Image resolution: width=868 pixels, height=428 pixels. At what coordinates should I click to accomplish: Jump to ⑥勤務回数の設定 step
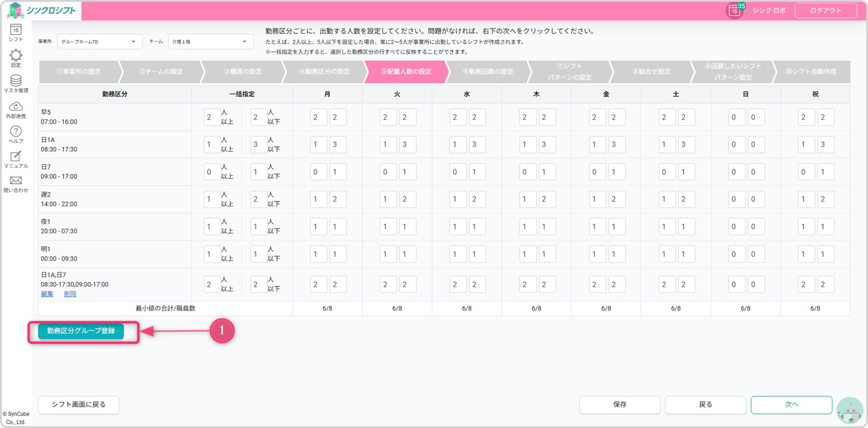488,72
